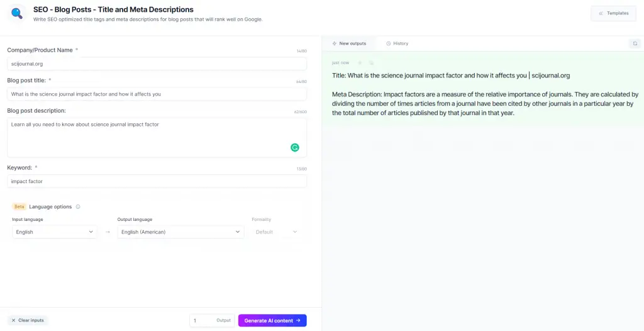This screenshot has width=644, height=331.
Task: Click the Clear inputs button
Action: tap(28, 320)
